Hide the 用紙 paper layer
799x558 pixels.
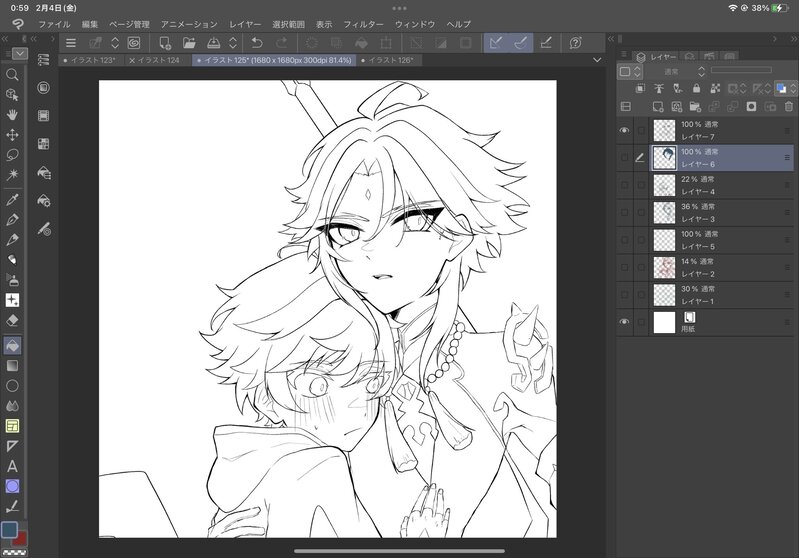tap(624, 322)
